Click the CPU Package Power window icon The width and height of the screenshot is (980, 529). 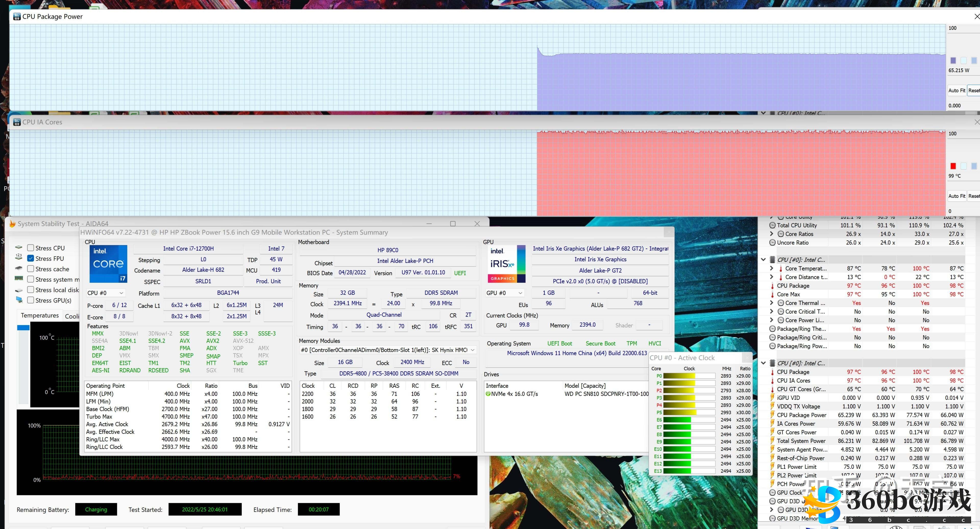coord(17,16)
